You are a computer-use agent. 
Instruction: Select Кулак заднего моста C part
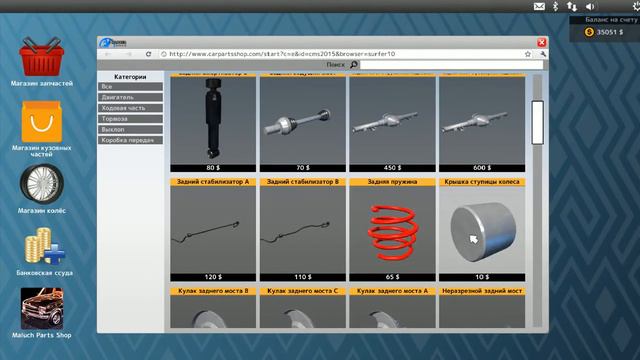pyautogui.click(x=303, y=307)
